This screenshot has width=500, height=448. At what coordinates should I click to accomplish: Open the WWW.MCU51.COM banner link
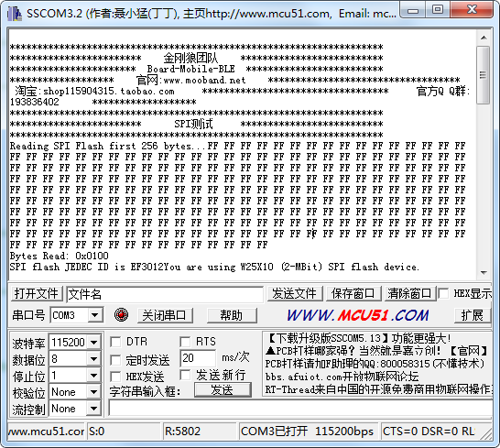tap(358, 315)
